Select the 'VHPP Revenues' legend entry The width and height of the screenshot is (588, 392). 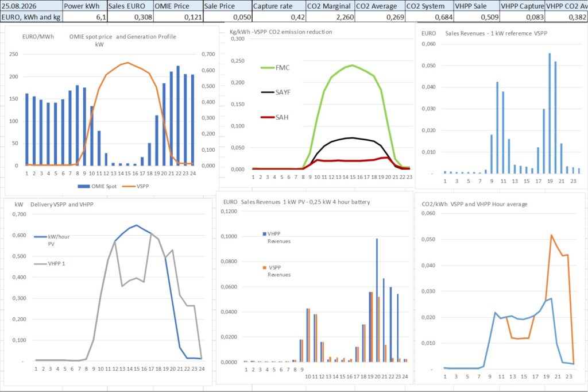pyautogui.click(x=276, y=237)
